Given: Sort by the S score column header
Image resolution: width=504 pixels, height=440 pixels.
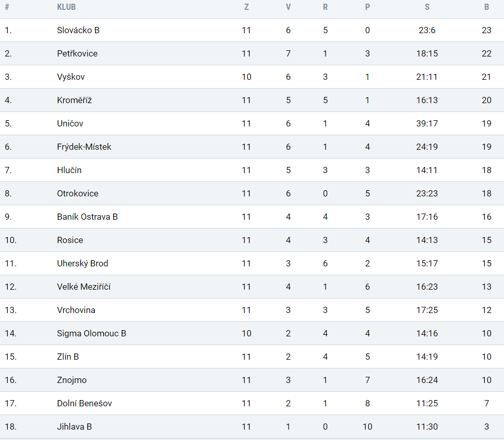Looking at the screenshot, I should click(x=427, y=7).
